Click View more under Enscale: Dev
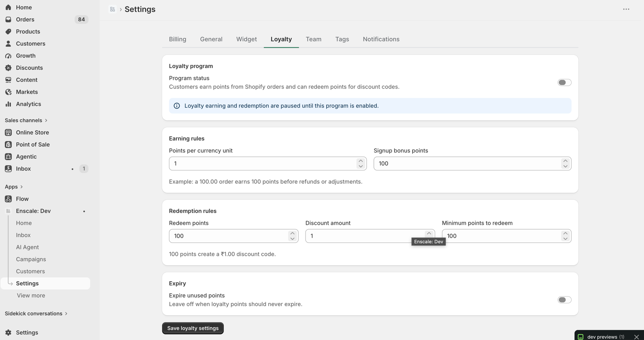644x340 pixels. 31,295
